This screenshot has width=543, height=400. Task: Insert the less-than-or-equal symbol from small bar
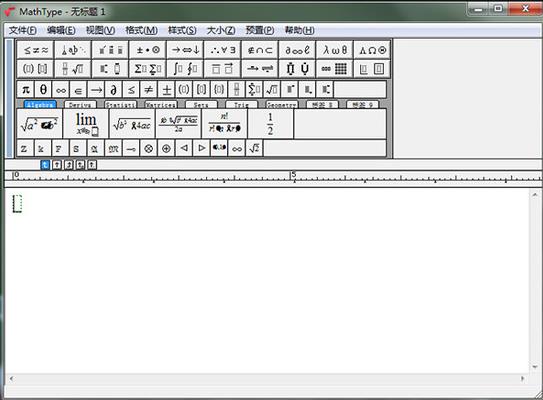point(131,90)
